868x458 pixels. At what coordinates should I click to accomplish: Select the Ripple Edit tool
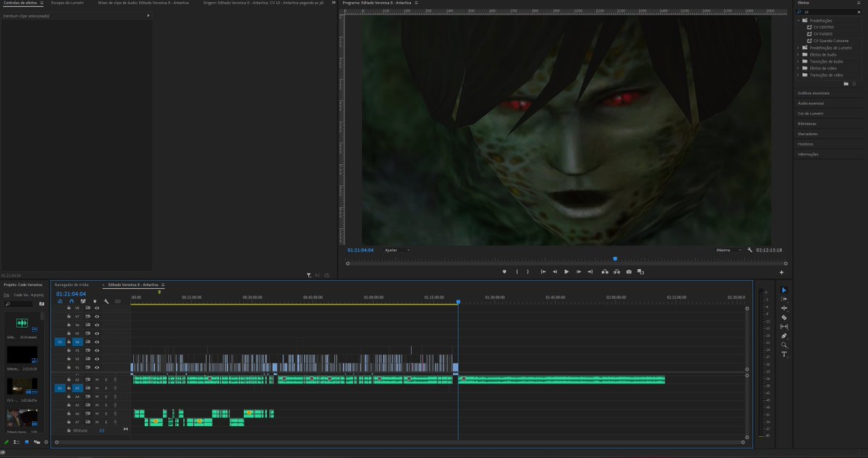[x=784, y=308]
